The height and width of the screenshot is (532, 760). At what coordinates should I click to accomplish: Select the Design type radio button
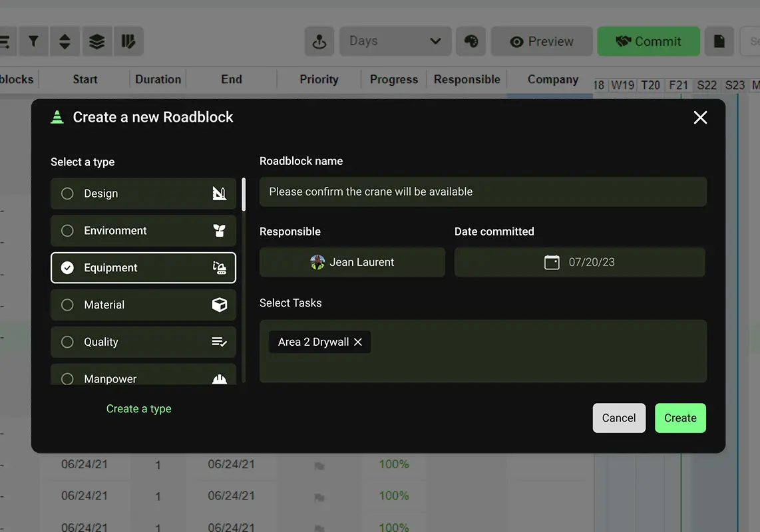coord(67,194)
